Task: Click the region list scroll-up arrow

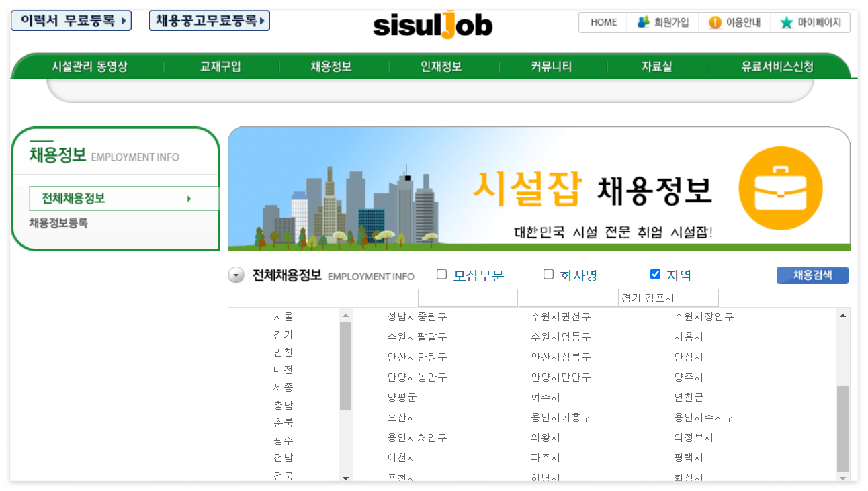Action: click(x=345, y=315)
